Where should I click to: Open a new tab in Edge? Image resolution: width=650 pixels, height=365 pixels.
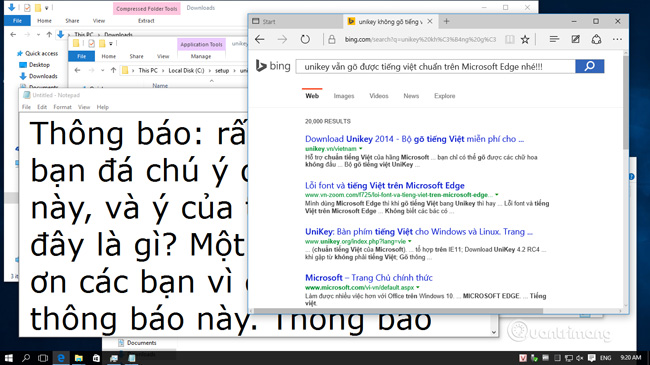446,21
